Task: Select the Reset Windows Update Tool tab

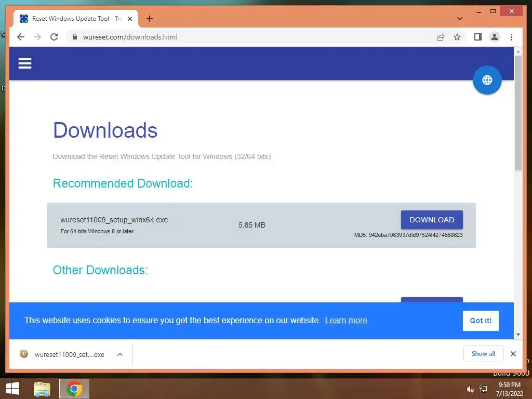Action: click(x=76, y=19)
